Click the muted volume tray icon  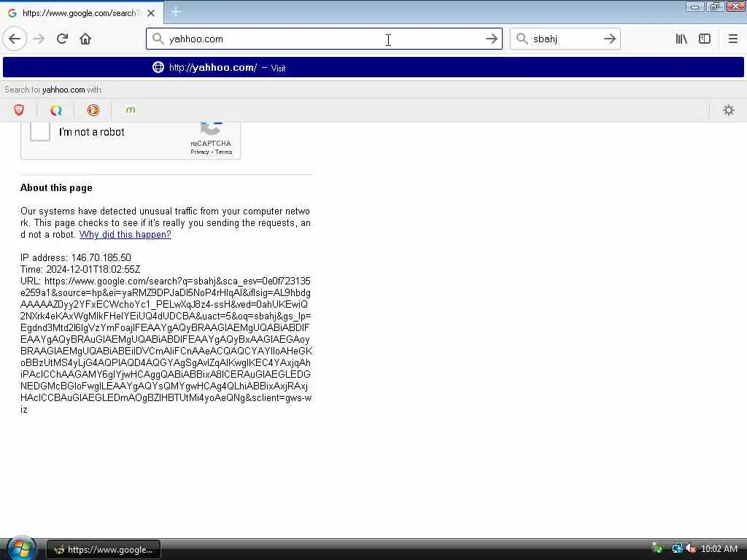coord(691,548)
